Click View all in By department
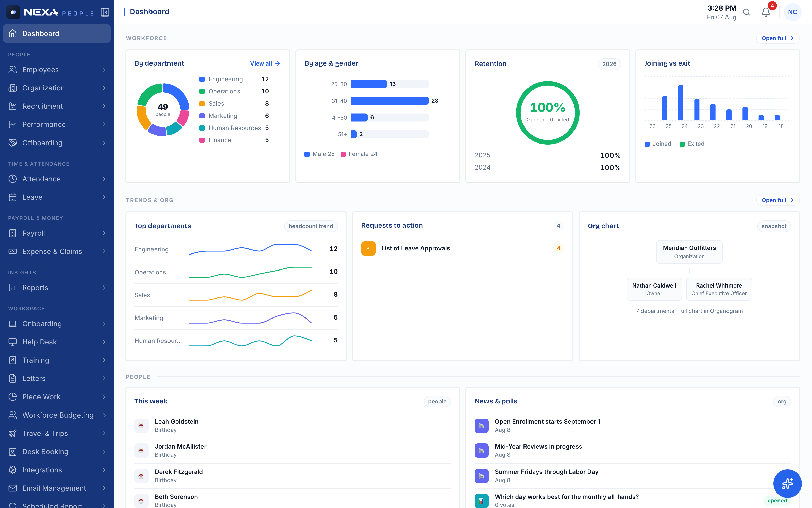812x508 pixels. (265, 63)
